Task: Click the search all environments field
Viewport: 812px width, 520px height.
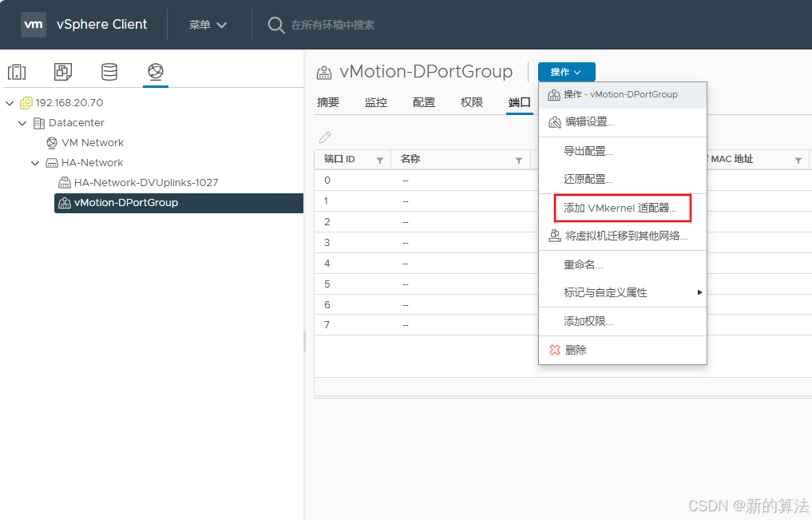Action: coord(332,25)
